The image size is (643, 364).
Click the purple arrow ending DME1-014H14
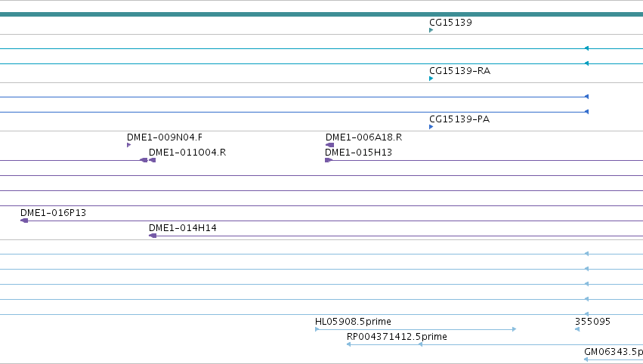click(153, 236)
